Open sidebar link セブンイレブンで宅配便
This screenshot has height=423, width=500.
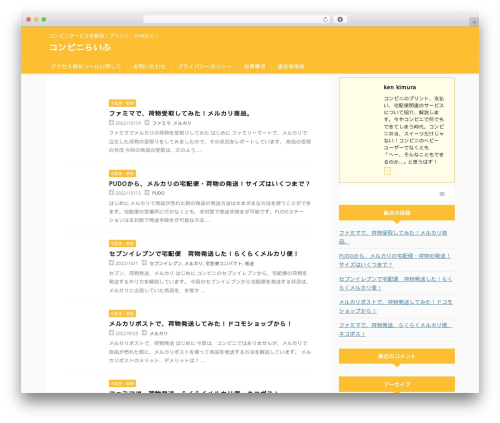(x=396, y=283)
